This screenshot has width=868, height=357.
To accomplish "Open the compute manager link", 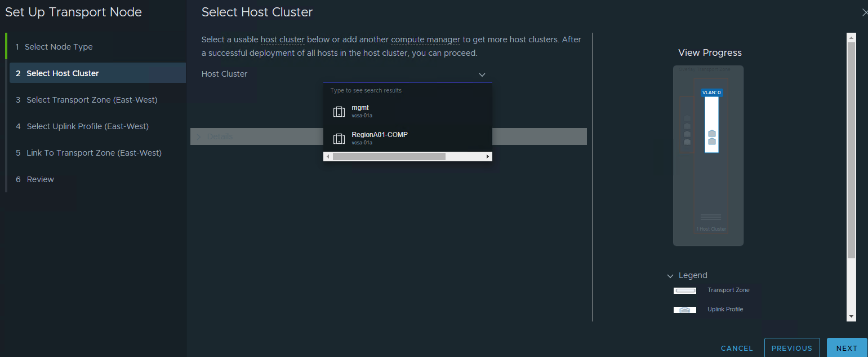I will [425, 39].
